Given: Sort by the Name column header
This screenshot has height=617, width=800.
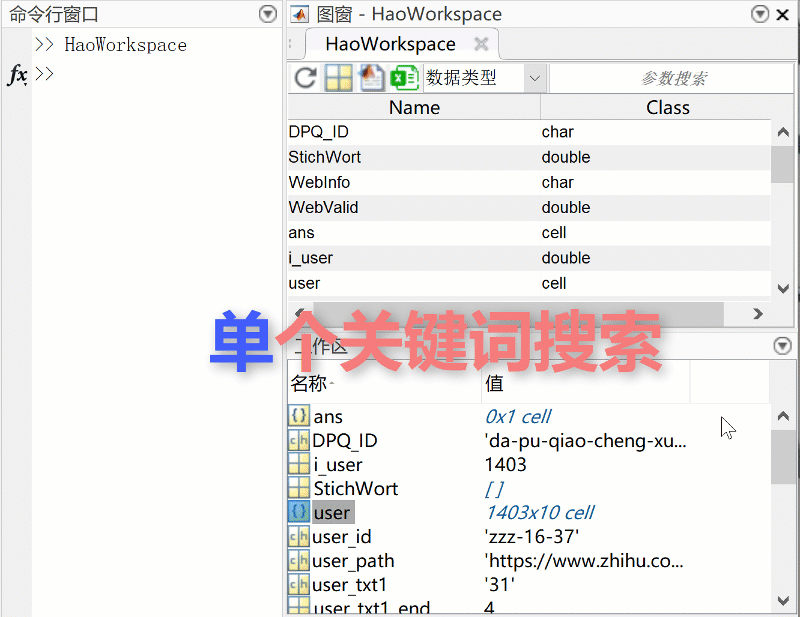Looking at the screenshot, I should coord(414,108).
